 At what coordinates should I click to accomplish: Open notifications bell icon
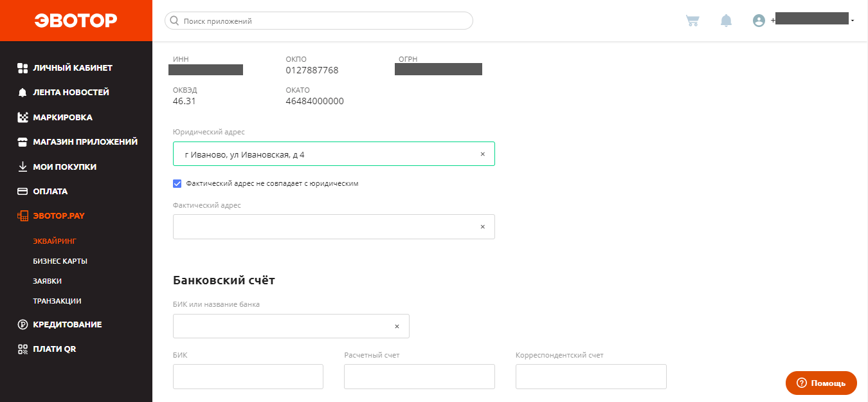tap(727, 21)
